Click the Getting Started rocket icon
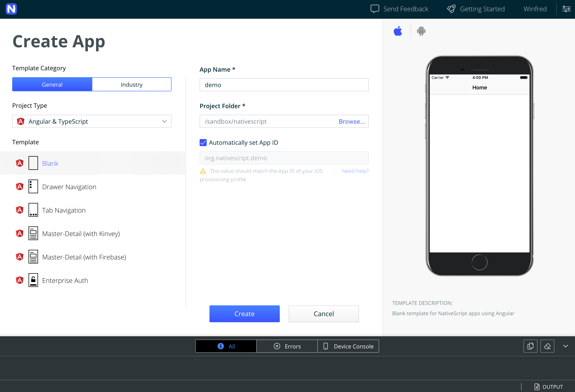This screenshot has width=575, height=392. point(451,9)
